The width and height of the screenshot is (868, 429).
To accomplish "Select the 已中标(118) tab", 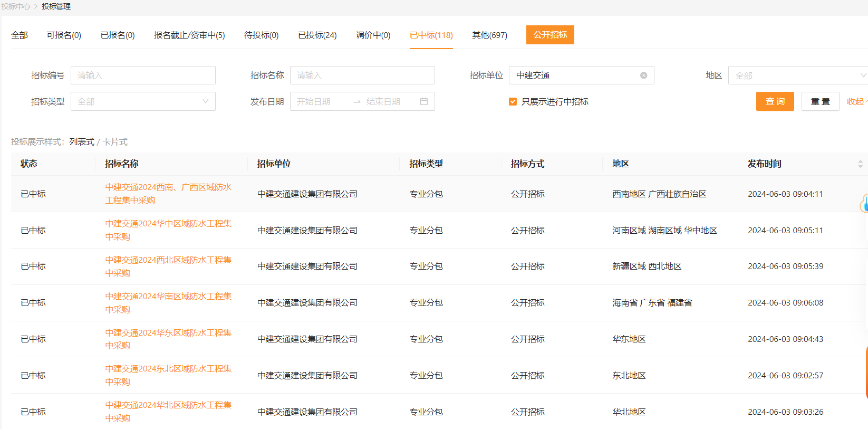I will click(x=431, y=35).
